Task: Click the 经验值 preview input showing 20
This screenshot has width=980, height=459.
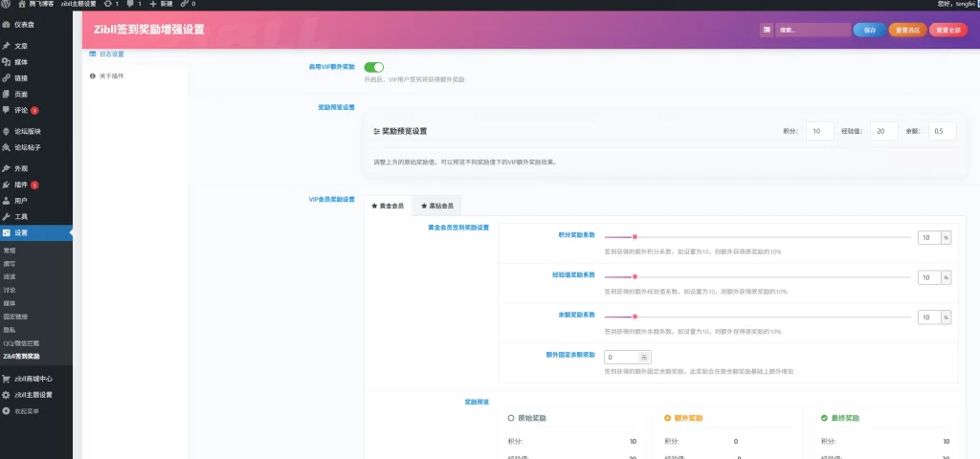Action: pyautogui.click(x=883, y=131)
